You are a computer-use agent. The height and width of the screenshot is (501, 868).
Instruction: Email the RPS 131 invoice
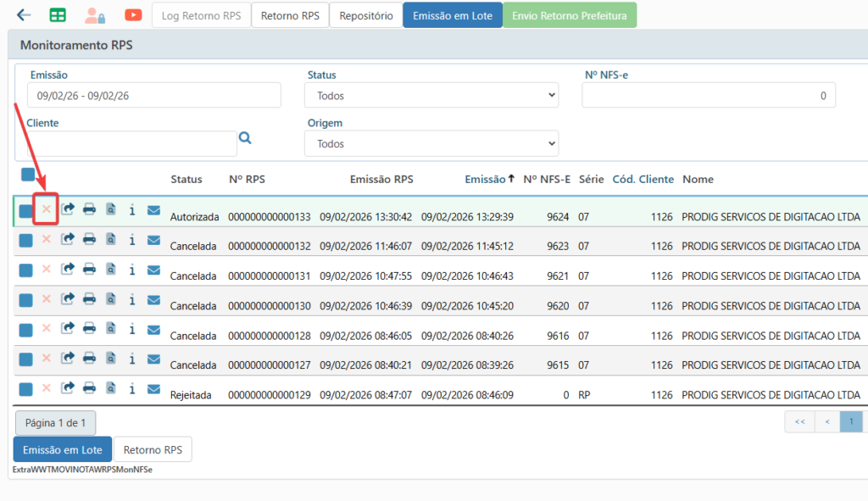[153, 270]
